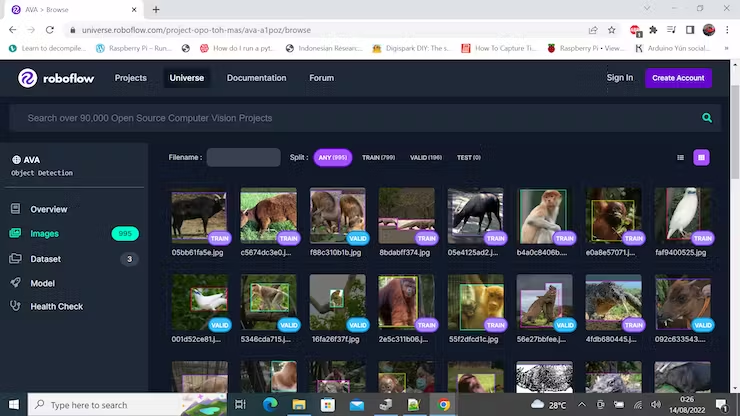The image size is (740, 416).
Task: Open the Universe tab in navbar
Action: click(x=186, y=78)
